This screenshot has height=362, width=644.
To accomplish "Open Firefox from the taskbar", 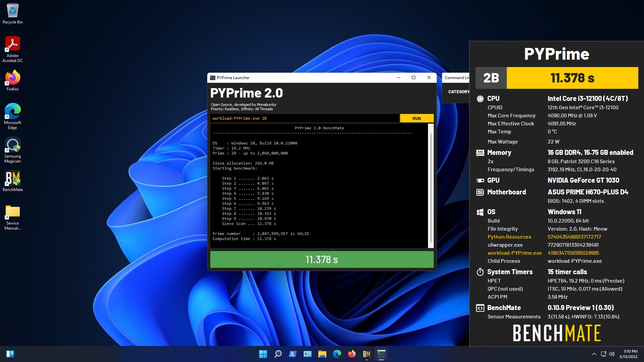I will click(352, 354).
